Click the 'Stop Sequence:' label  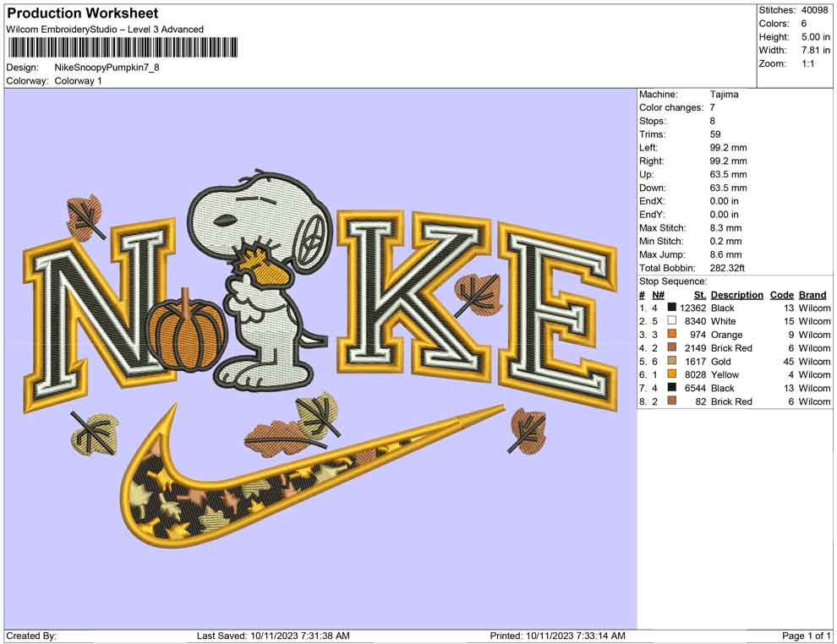[x=673, y=281]
